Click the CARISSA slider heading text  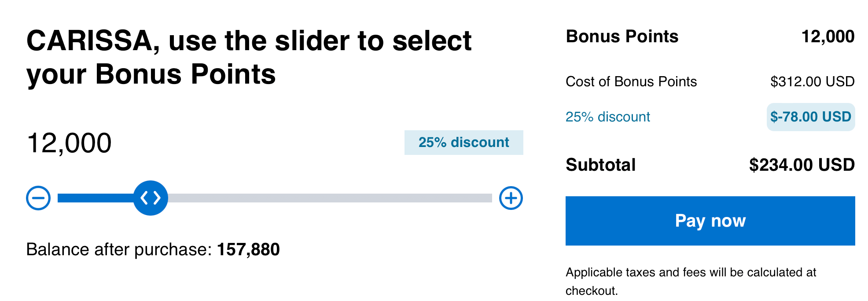(x=249, y=57)
